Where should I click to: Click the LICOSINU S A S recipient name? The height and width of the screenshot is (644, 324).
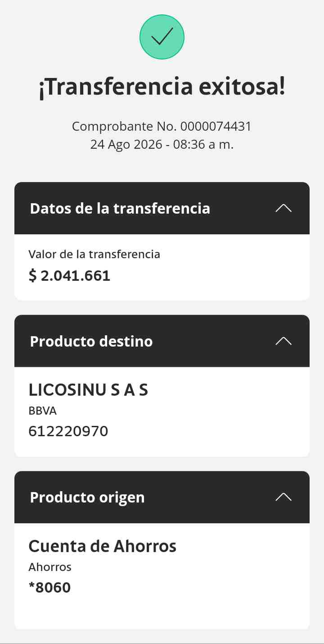click(88, 390)
